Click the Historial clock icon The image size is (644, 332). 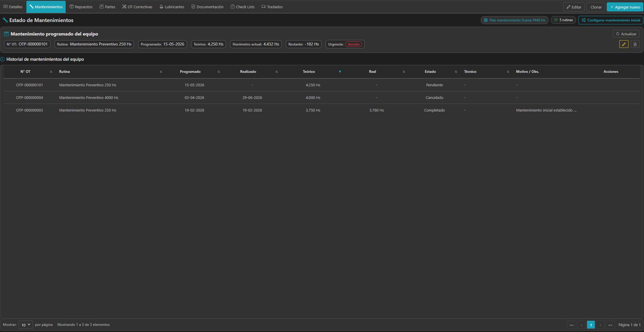3,59
